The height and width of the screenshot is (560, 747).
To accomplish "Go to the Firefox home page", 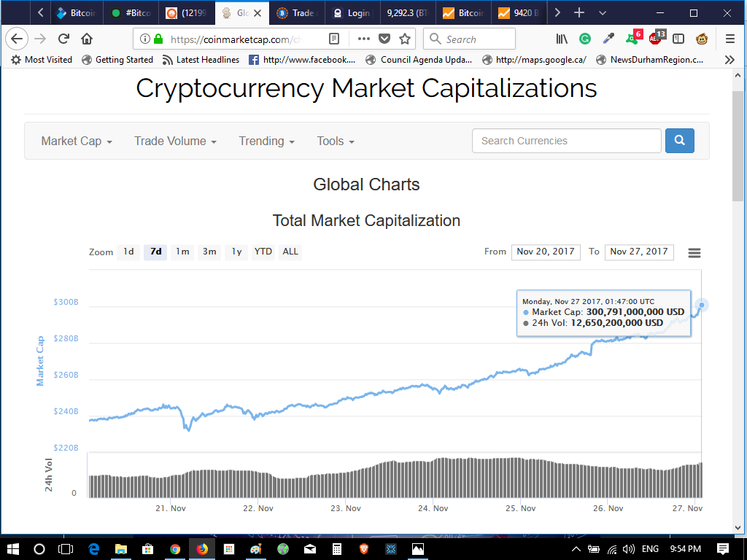I will [x=87, y=39].
